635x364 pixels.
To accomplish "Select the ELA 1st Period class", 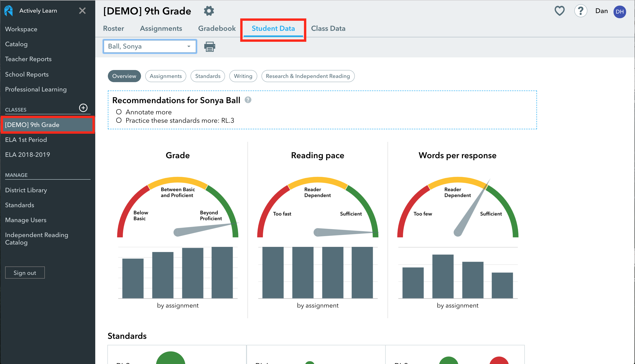I will coord(26,140).
